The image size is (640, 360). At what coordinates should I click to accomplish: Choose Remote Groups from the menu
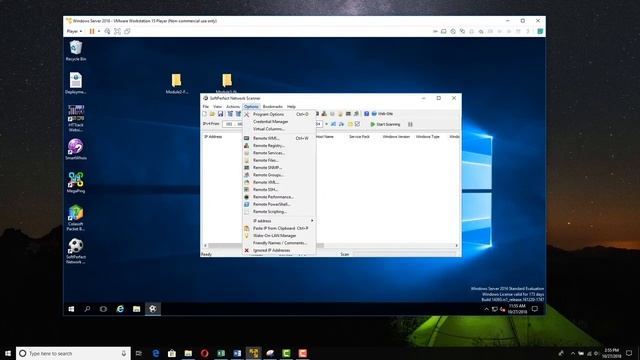pyautogui.click(x=279, y=175)
